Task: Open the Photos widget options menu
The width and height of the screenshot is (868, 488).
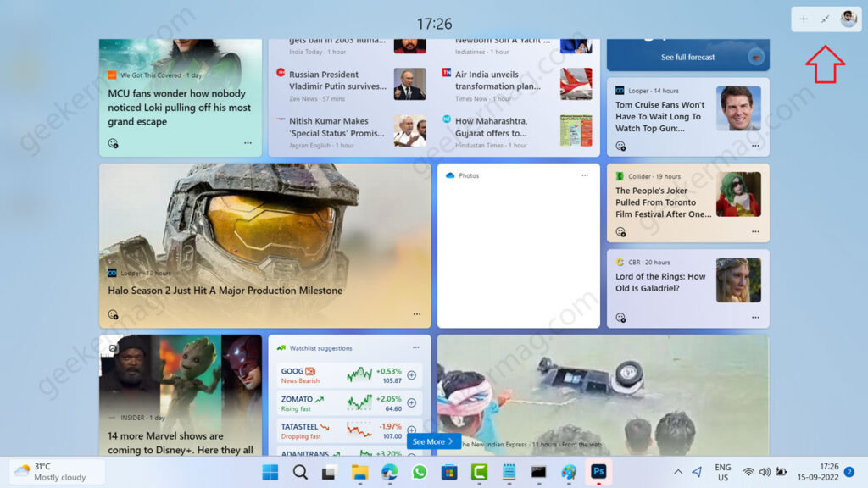Action: [x=585, y=175]
